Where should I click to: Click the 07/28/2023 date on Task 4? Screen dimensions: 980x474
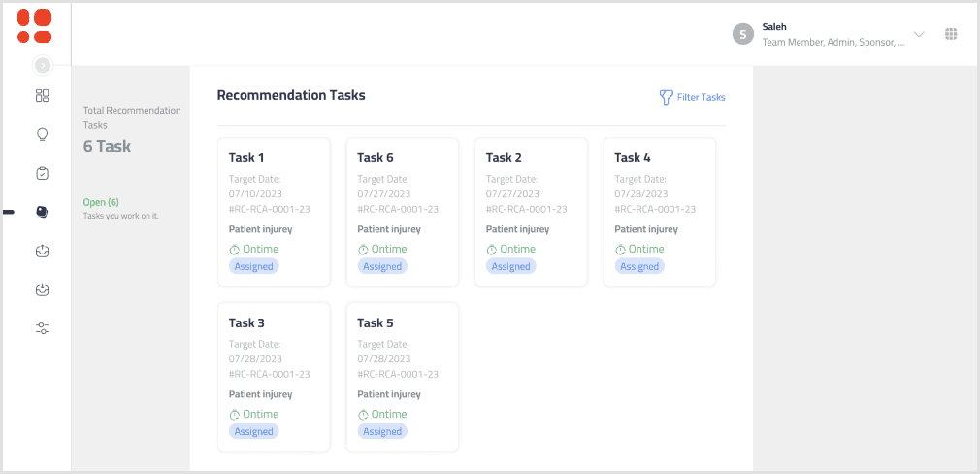pos(641,194)
